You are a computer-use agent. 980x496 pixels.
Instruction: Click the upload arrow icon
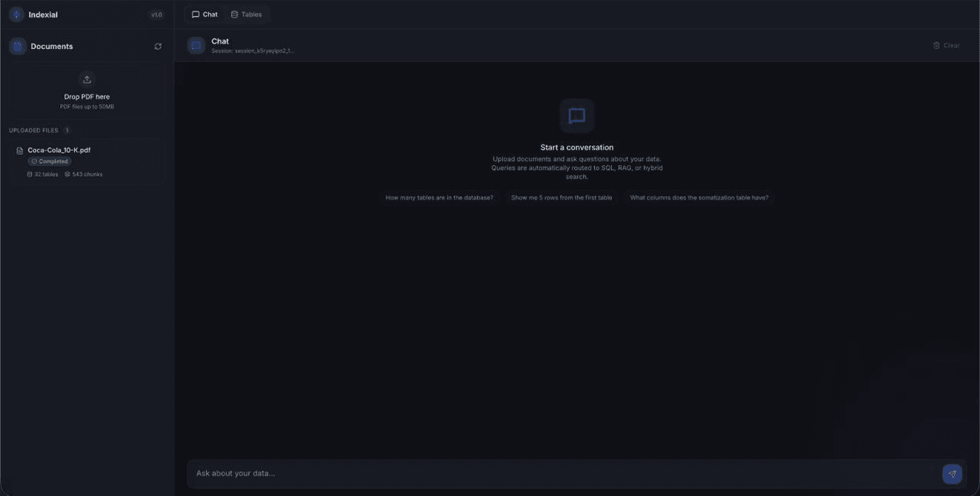point(87,80)
